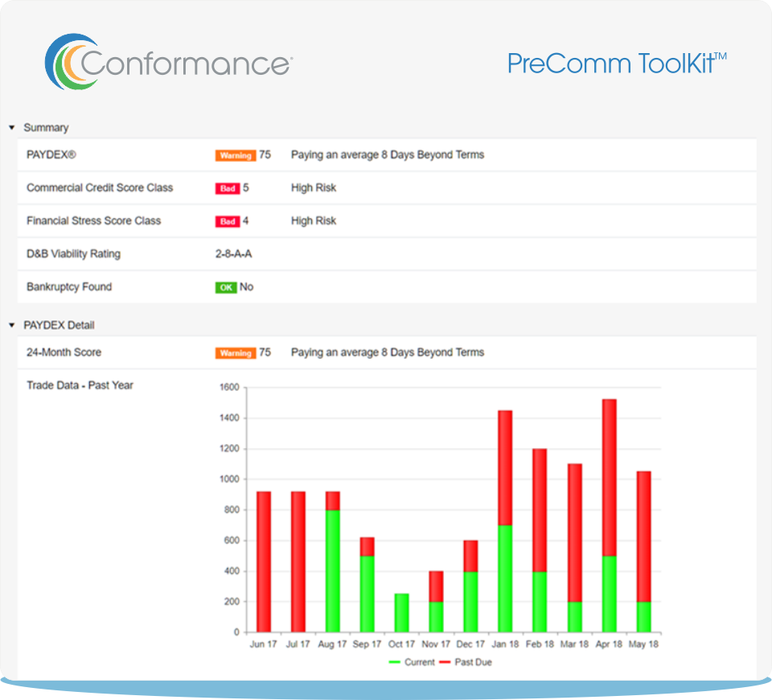Collapse the PAYDEX Detail section triangle

(x=12, y=325)
